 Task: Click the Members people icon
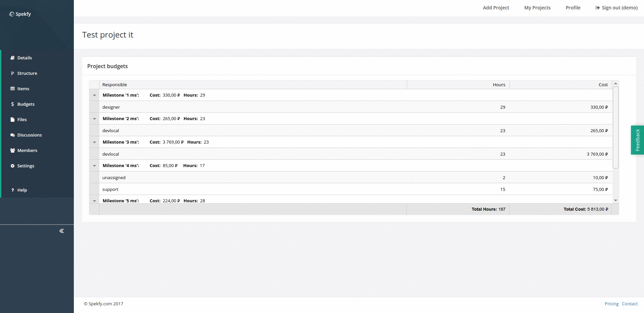12,150
